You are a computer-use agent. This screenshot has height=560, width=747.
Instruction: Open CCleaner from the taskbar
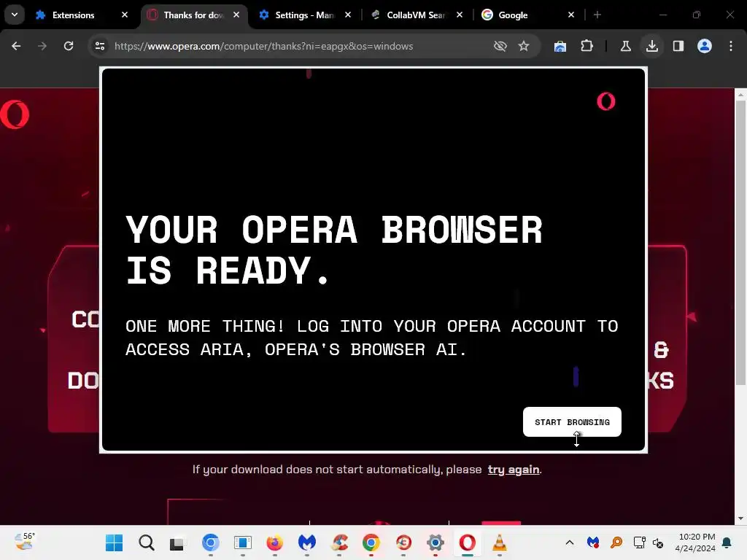339,542
